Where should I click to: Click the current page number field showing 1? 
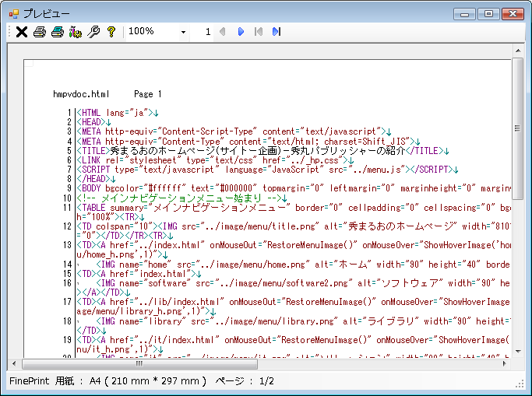point(208,32)
